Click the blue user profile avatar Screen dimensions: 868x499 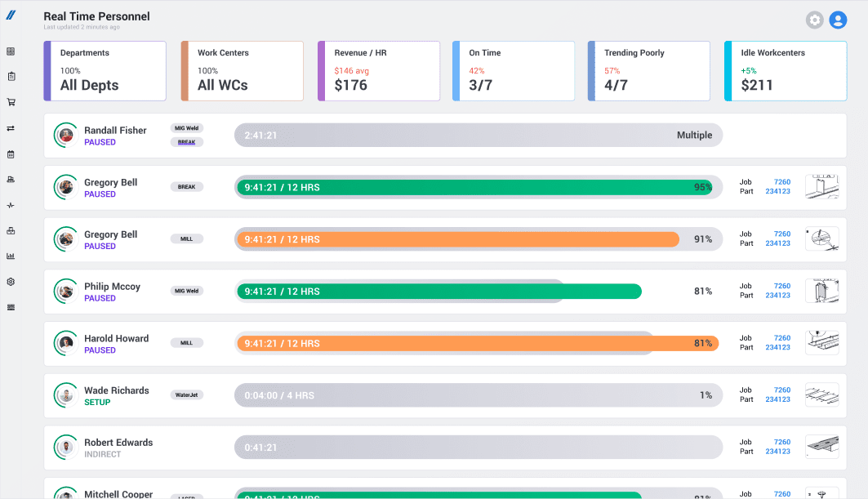tap(838, 20)
